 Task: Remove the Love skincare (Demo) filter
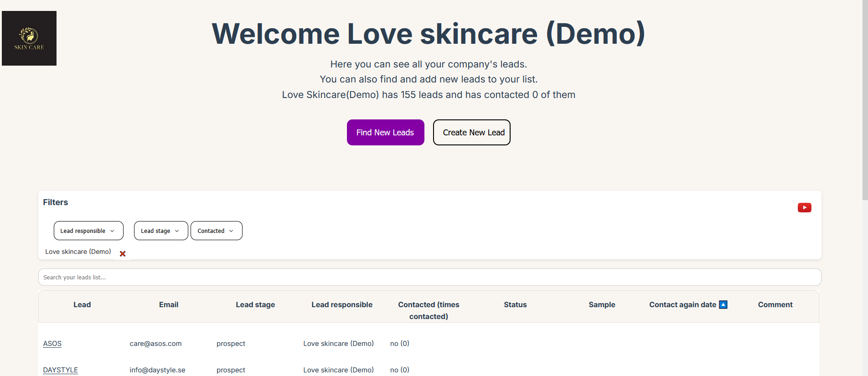click(x=123, y=254)
